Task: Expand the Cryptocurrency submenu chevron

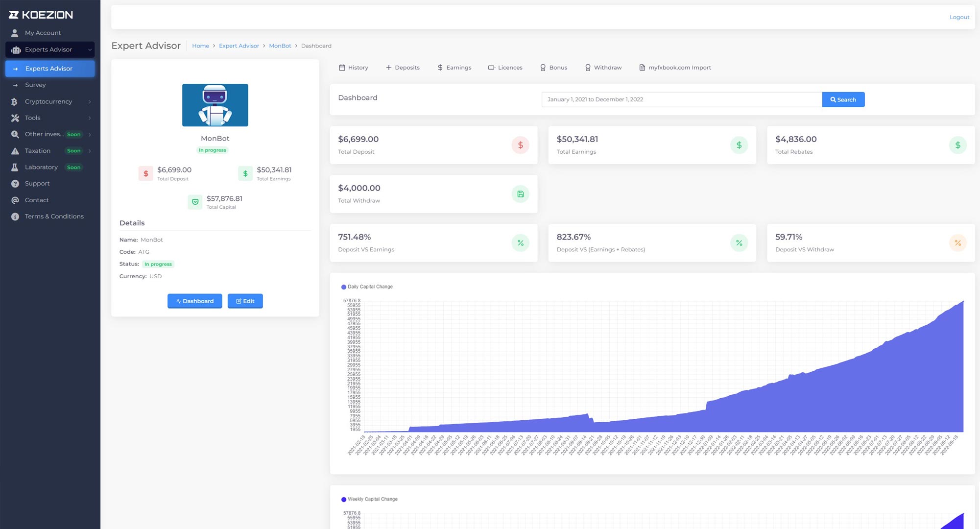Action: point(90,102)
